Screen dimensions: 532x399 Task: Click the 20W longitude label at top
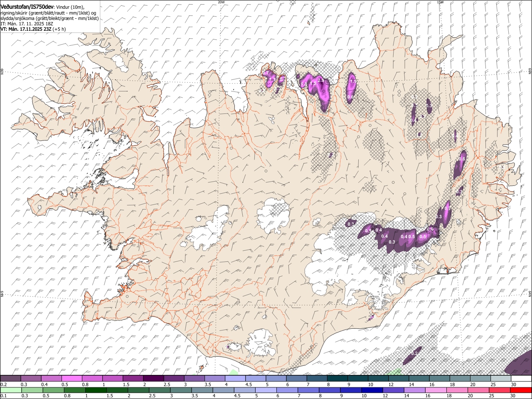(221, 2)
